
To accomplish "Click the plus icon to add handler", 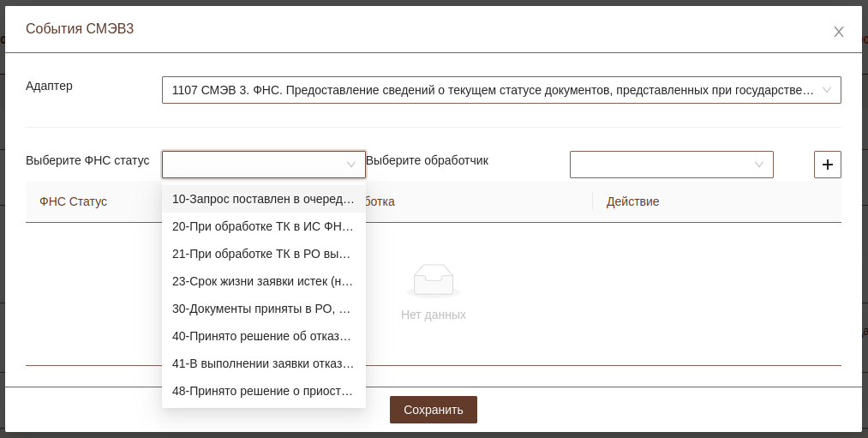I will coord(827,165).
